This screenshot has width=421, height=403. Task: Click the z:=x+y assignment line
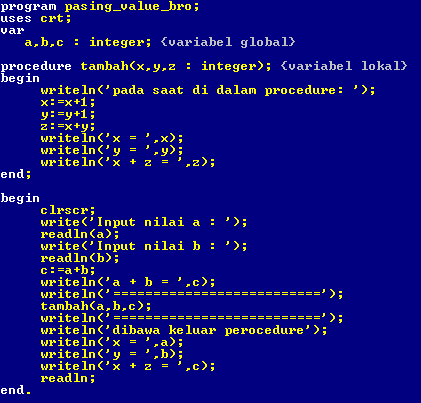tap(68, 126)
